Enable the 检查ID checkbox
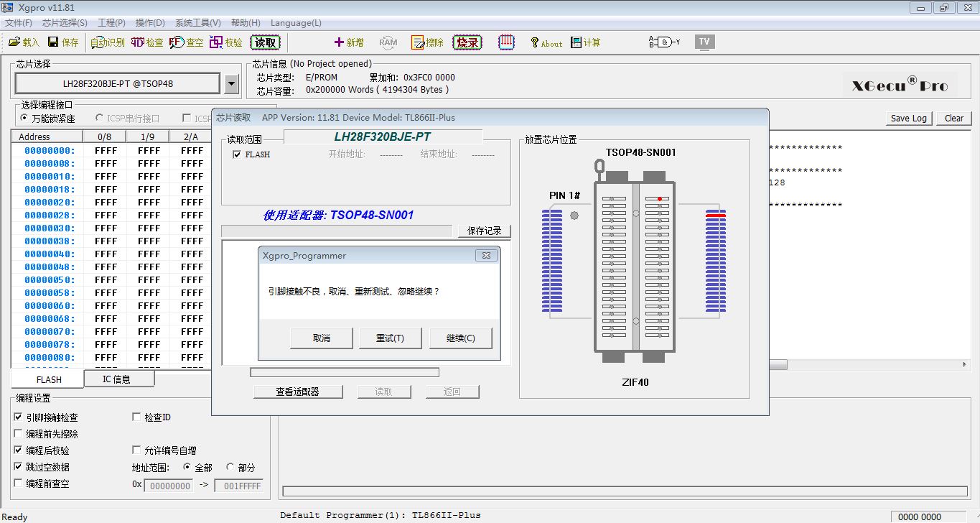Image resolution: width=980 pixels, height=523 pixels. pos(137,417)
